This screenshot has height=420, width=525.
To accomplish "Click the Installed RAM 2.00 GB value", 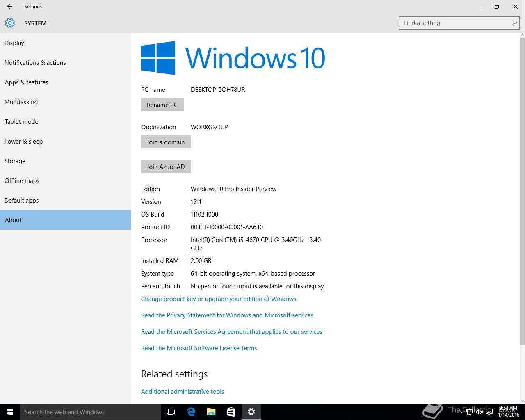I will 201,261.
